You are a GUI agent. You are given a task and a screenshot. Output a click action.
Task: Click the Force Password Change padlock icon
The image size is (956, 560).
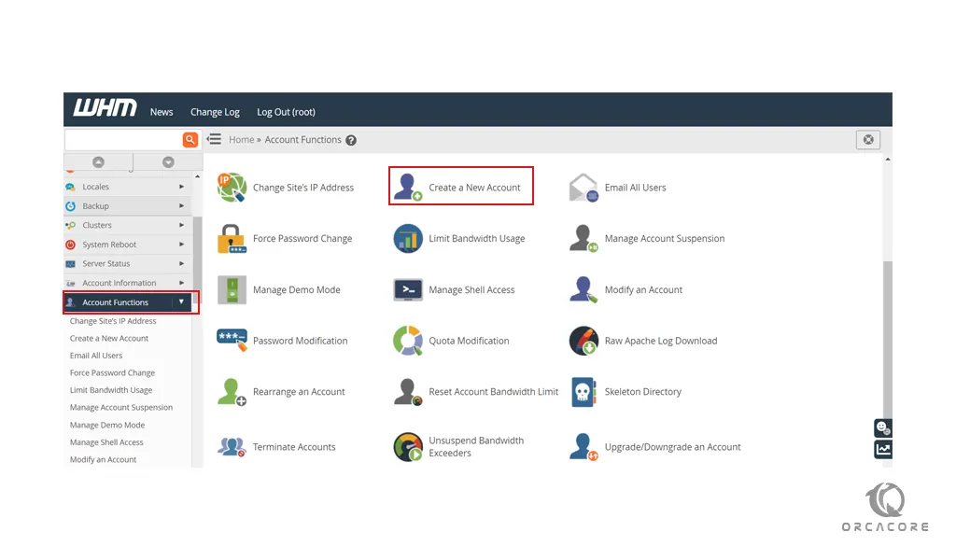[232, 238]
